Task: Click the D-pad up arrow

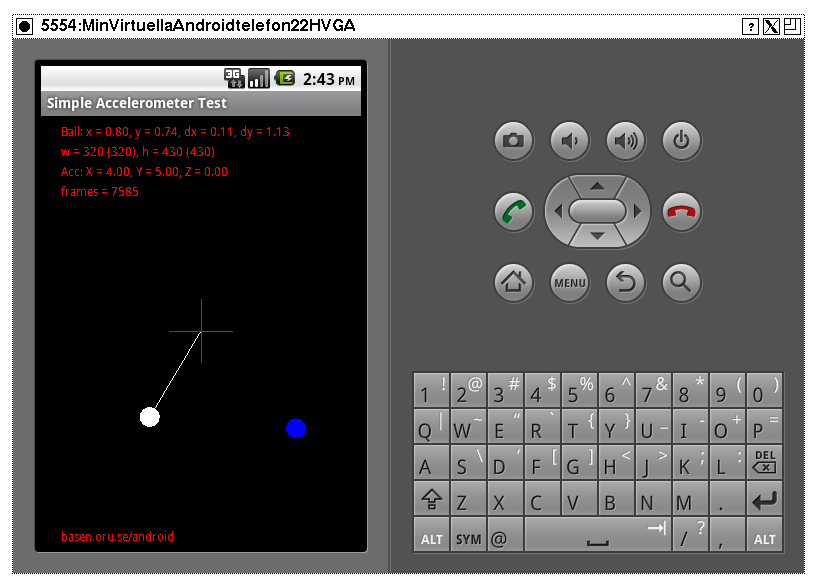Action: [x=597, y=186]
